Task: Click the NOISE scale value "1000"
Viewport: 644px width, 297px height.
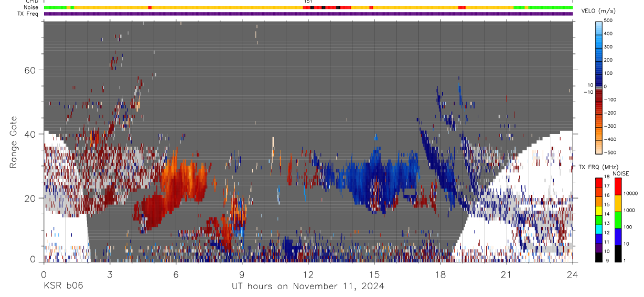Action: point(629,210)
